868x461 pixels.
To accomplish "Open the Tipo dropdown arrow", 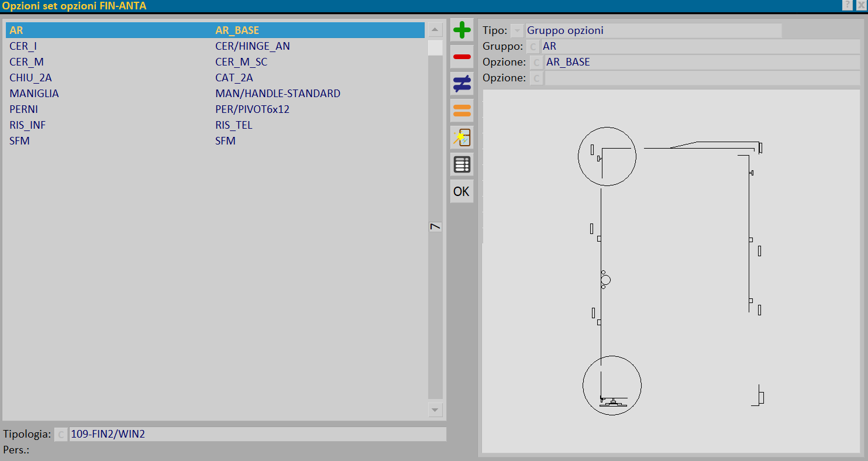I will point(517,30).
